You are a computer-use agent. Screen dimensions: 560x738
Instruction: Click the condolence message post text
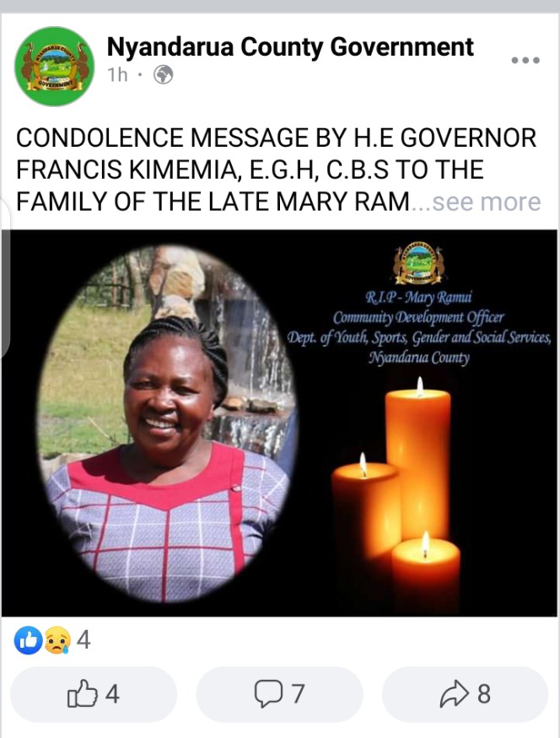[278, 170]
